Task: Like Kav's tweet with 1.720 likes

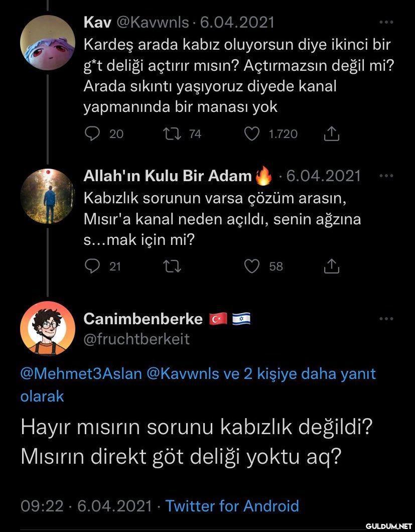Action: point(252,134)
